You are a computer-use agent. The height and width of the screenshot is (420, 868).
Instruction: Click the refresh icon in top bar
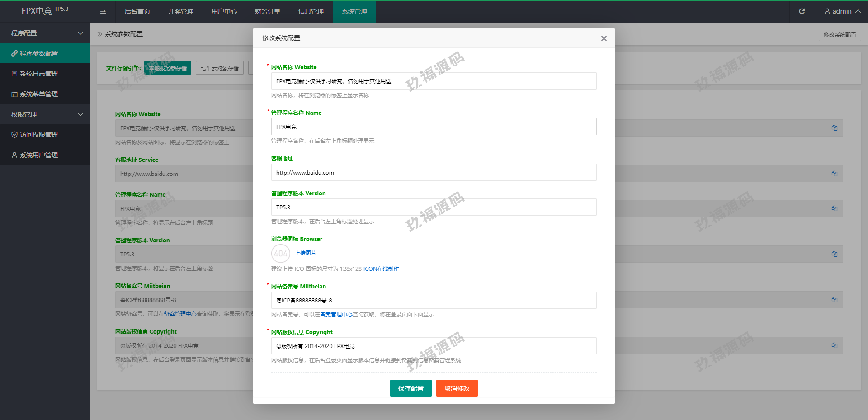coord(802,11)
